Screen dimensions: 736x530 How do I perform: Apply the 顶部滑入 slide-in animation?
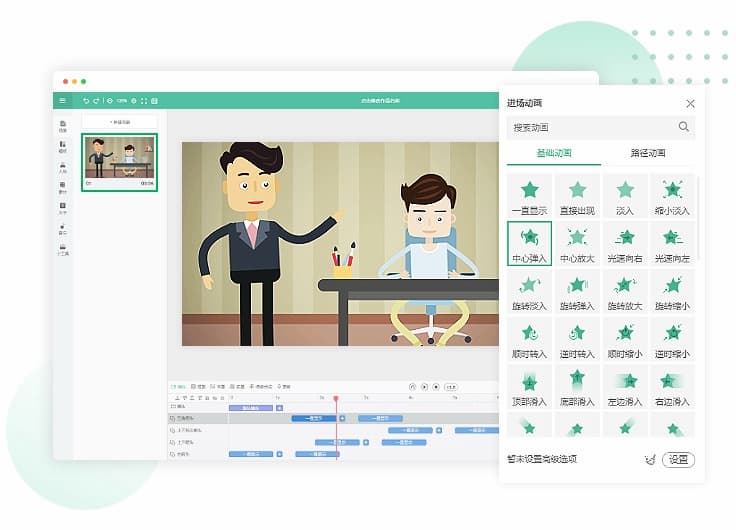pos(529,386)
